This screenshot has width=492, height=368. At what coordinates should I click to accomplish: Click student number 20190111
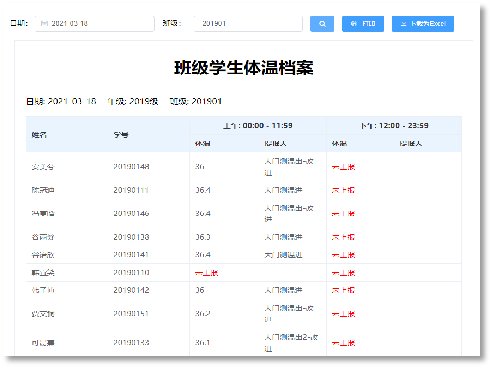pyautogui.click(x=131, y=190)
